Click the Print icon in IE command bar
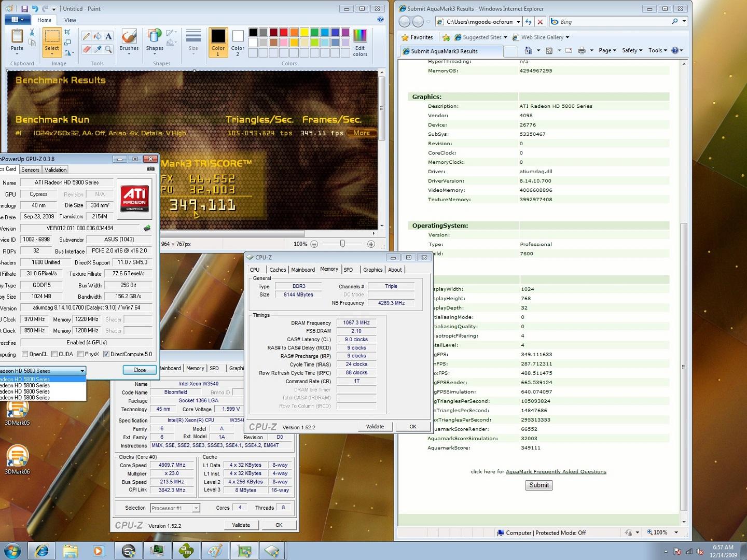Screen dimensions: 747x560 [582, 50]
